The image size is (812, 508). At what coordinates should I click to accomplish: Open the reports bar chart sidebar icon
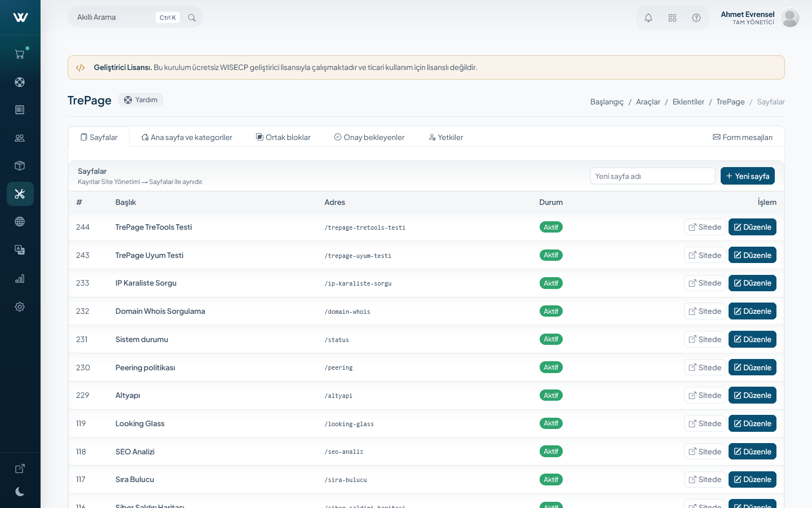[x=20, y=278]
